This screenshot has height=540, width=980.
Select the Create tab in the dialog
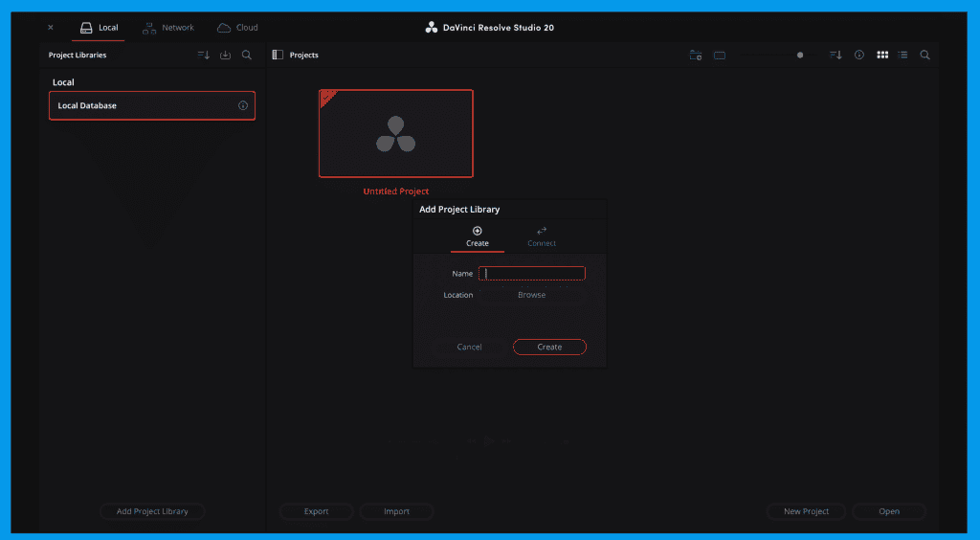pos(478,236)
